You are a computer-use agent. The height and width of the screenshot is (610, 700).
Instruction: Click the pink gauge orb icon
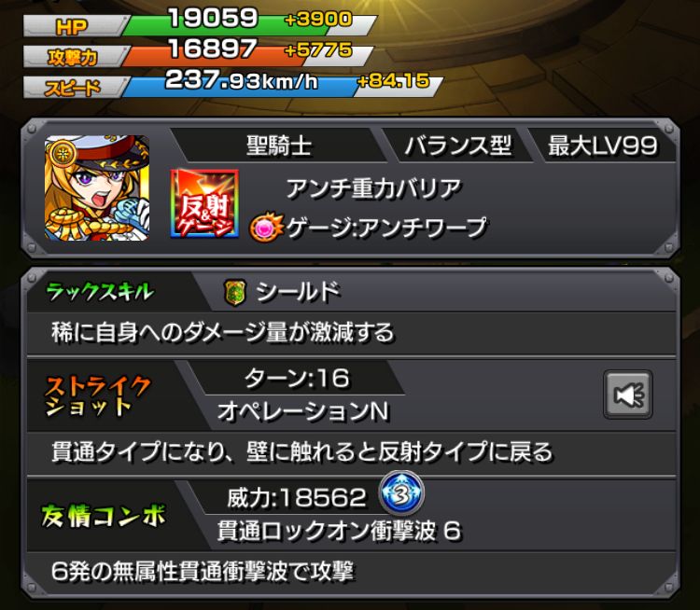(x=266, y=229)
